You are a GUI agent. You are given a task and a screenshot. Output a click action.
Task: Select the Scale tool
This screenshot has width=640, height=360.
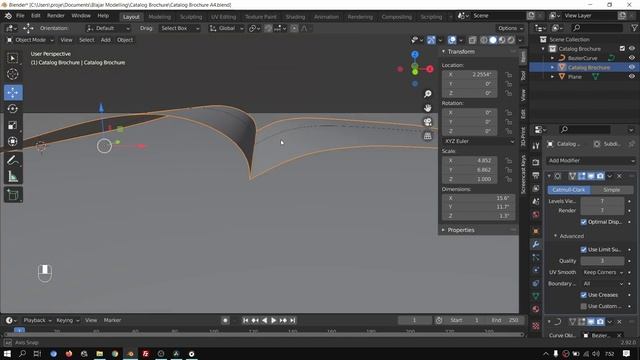point(13,125)
